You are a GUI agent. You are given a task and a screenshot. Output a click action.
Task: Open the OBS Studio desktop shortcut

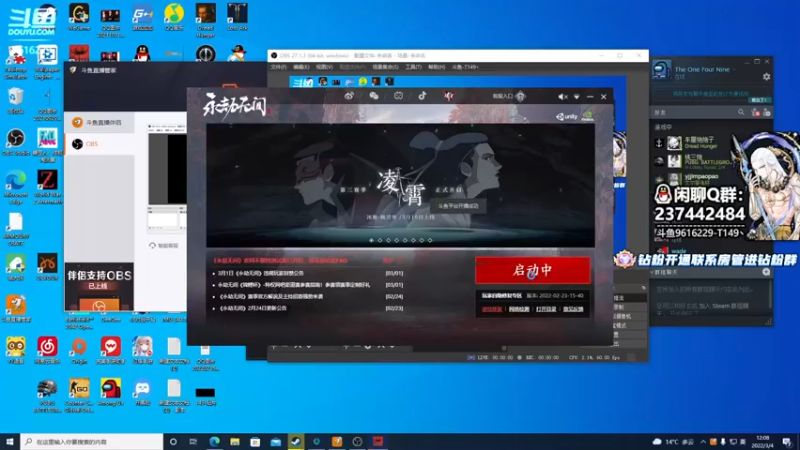[16, 142]
